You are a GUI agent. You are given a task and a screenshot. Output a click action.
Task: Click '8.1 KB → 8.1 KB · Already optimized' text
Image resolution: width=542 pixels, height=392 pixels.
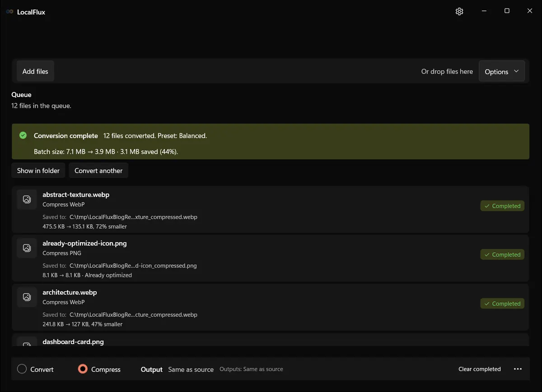(x=87, y=275)
